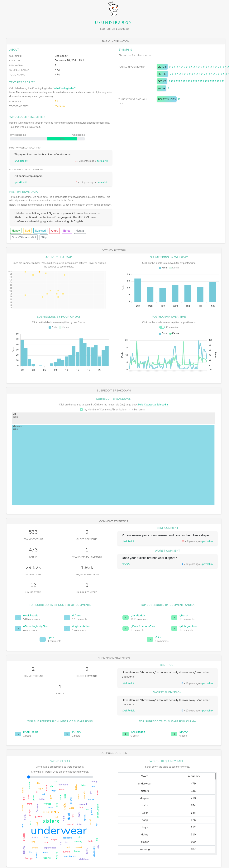
Task: Zoom into the General treemap tile
Action: pos(113,465)
